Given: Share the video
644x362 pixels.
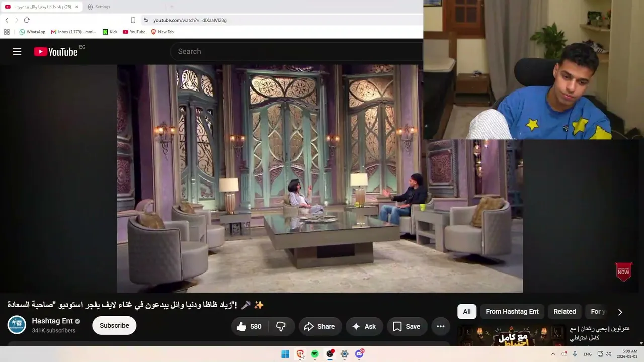Looking at the screenshot, I should (x=320, y=326).
